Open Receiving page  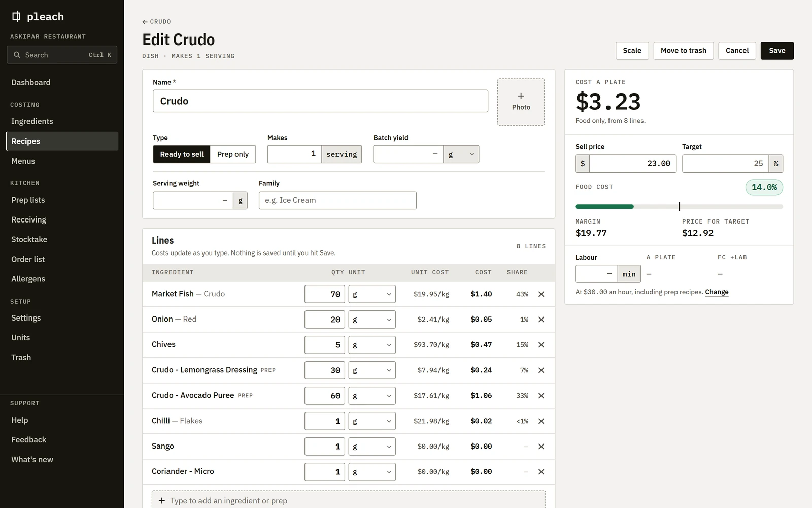coord(62,220)
